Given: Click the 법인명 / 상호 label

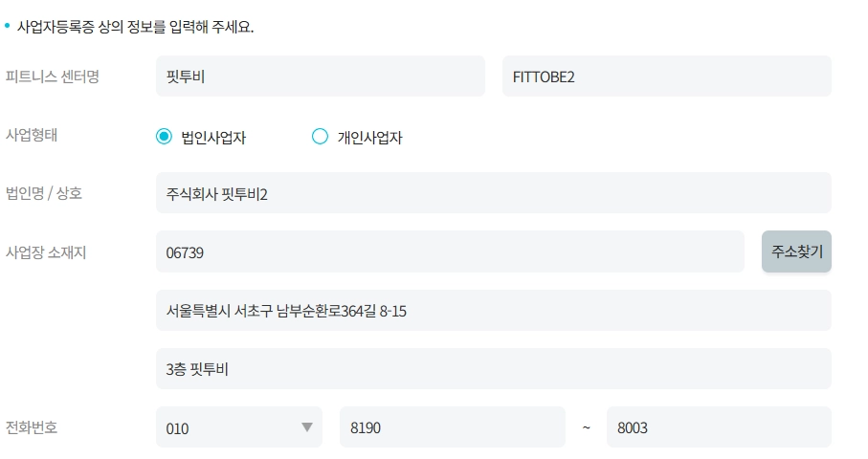Looking at the screenshot, I should (x=44, y=193).
